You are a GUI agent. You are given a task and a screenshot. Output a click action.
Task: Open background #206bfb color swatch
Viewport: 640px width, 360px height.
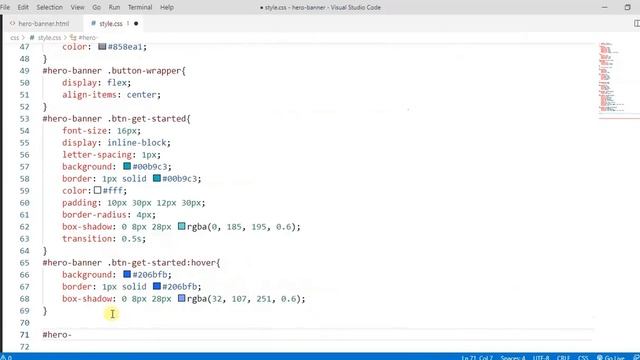coord(127,275)
